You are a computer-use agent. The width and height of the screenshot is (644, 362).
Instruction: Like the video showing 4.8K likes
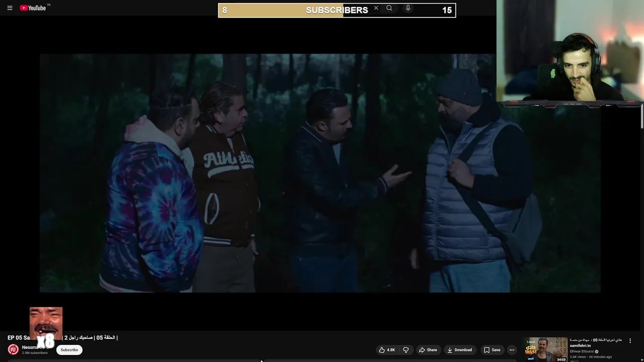(x=387, y=350)
